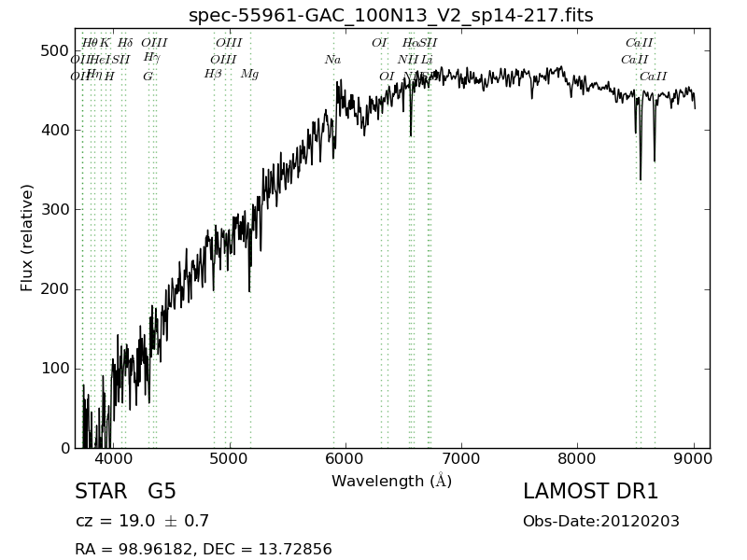Select the 'Hθ' spectral line label
Screen dimensions: 747x560
[x=89, y=43]
